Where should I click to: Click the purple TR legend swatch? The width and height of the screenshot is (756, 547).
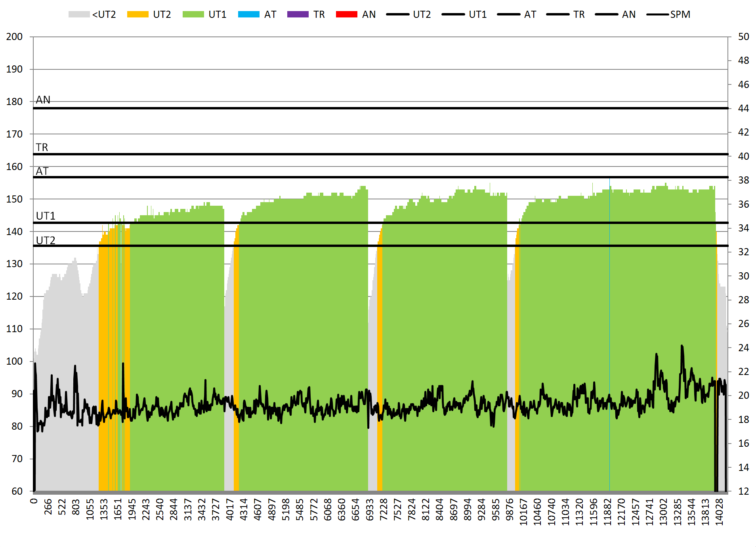[x=298, y=15]
